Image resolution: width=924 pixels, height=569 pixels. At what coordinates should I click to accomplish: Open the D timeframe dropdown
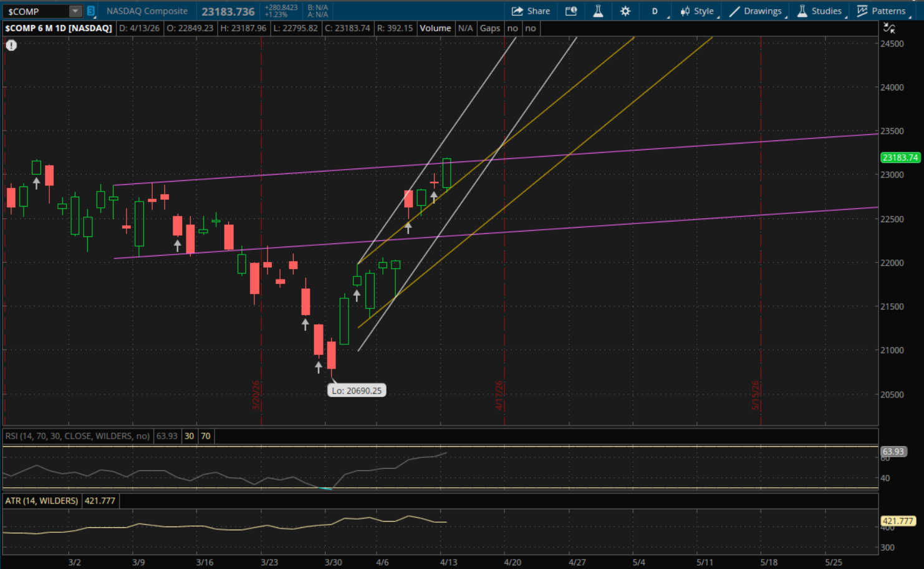(x=655, y=11)
